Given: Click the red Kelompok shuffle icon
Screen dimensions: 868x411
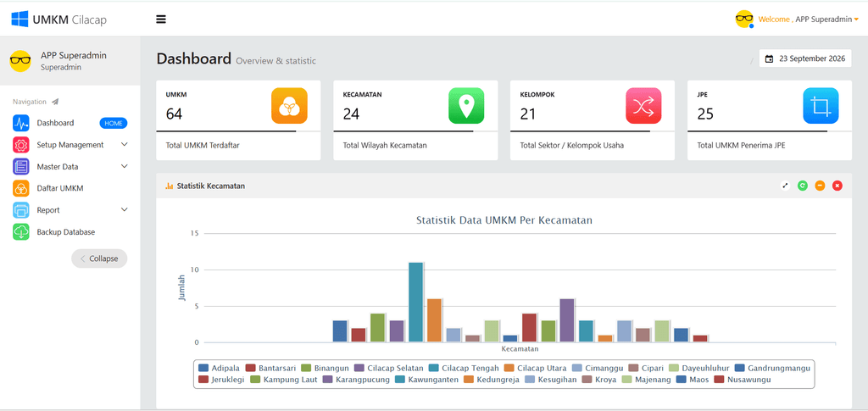Looking at the screenshot, I should [644, 106].
